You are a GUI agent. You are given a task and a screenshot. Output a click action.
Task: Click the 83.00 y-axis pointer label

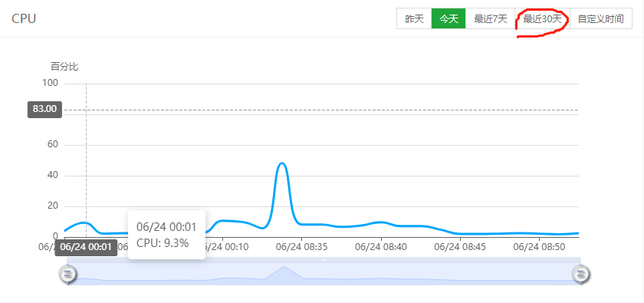44,110
